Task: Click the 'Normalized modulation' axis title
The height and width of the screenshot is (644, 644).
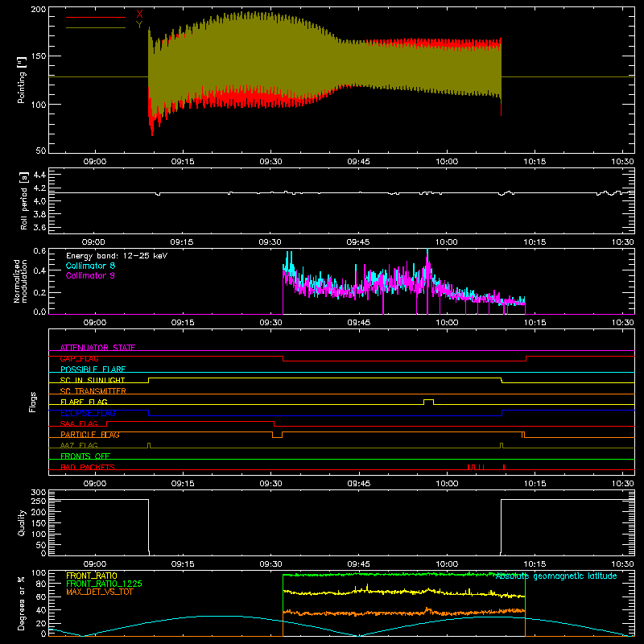Action: 20,281
